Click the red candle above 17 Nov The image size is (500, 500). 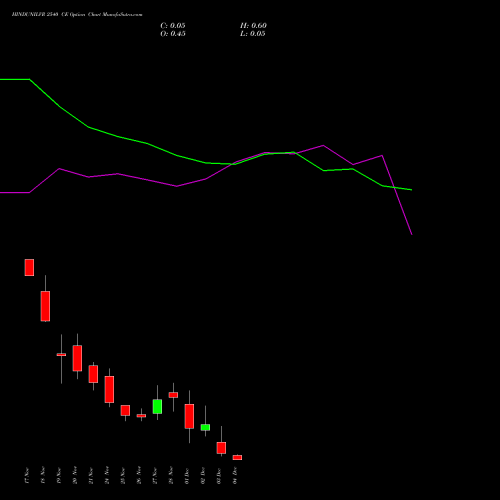pos(29,267)
